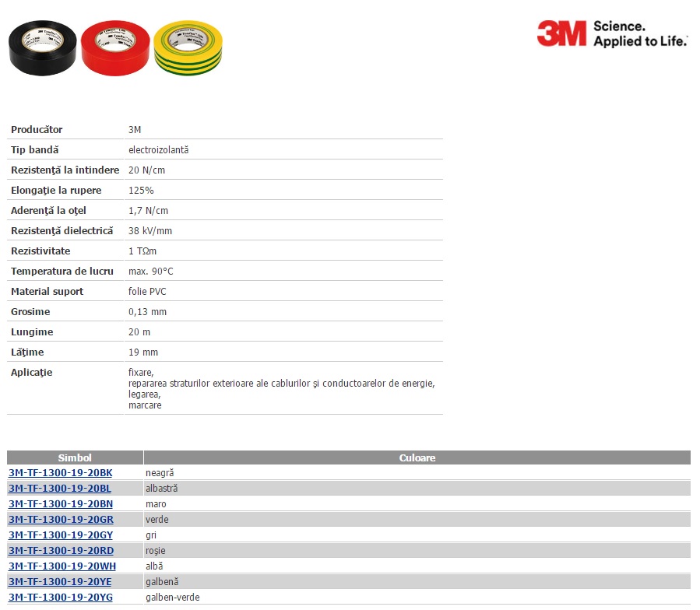Click the value 'folie PVC'
Viewport: 700px width, 610px height.
[147, 292]
